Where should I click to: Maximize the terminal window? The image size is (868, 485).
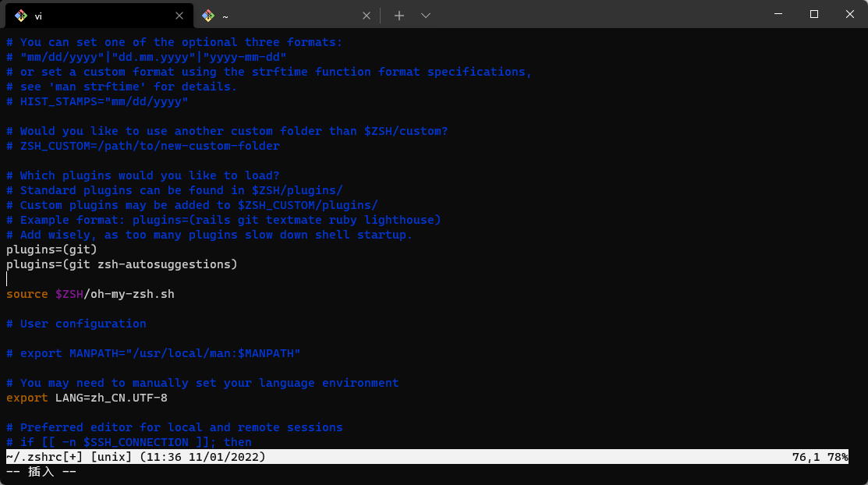[x=813, y=14]
